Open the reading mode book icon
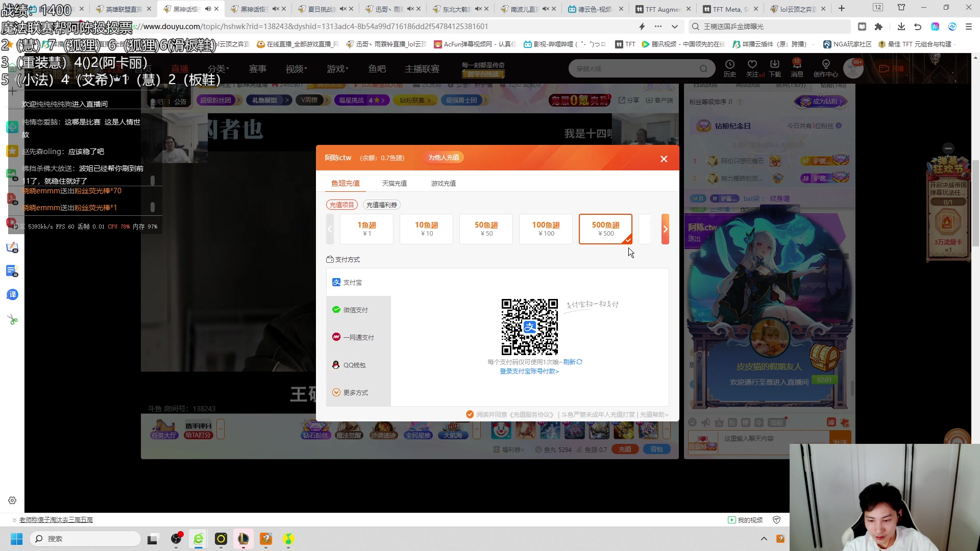Screen dimensions: 980x551 click(862, 27)
